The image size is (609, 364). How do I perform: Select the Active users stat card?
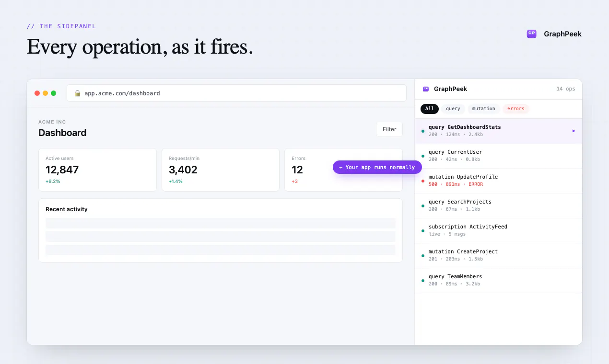coord(97,170)
